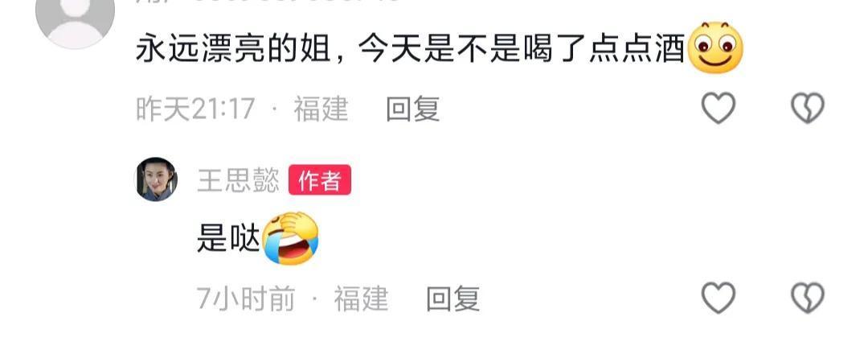Screen dimensions: 868x346
Task: Click the cut-off username above first comment
Action: tap(266, 2)
